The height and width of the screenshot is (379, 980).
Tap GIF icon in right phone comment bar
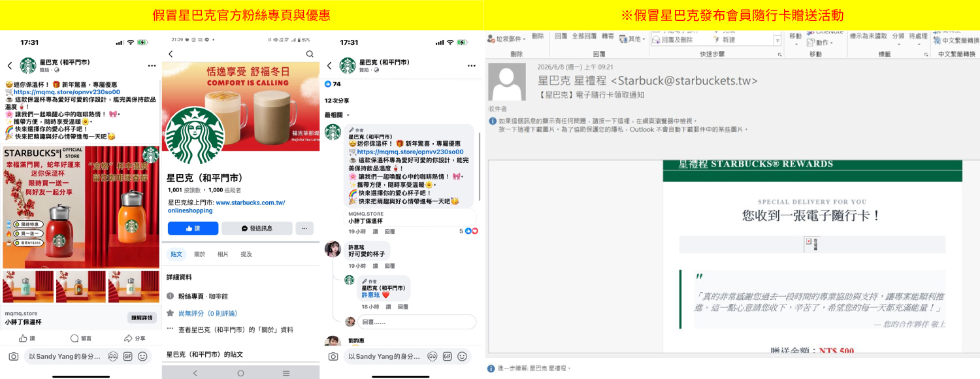(x=448, y=357)
